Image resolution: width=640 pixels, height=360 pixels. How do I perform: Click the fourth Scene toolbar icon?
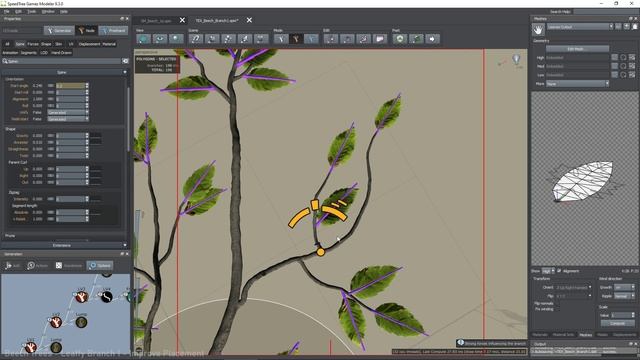click(x=244, y=39)
